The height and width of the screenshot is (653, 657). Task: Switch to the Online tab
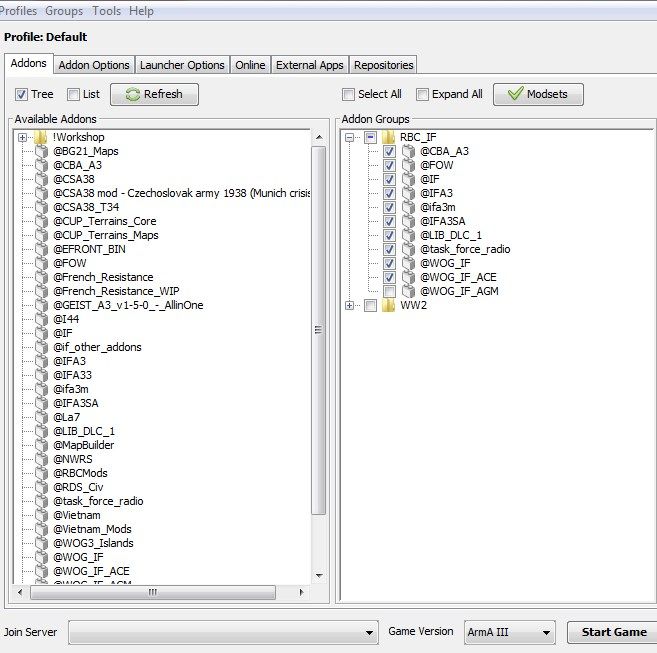pos(250,65)
